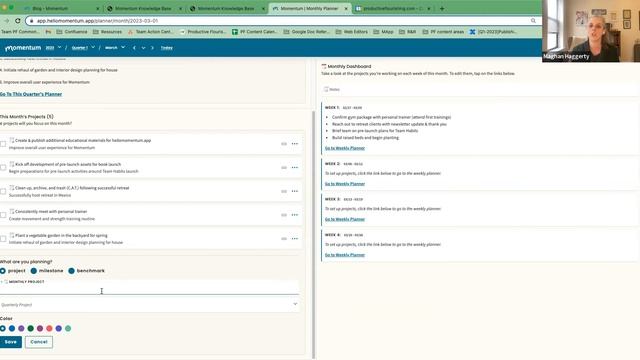Switch to second 'Momentum Knowledge Base' tab
Viewport: 640px width, 360px height.
tap(226, 8)
